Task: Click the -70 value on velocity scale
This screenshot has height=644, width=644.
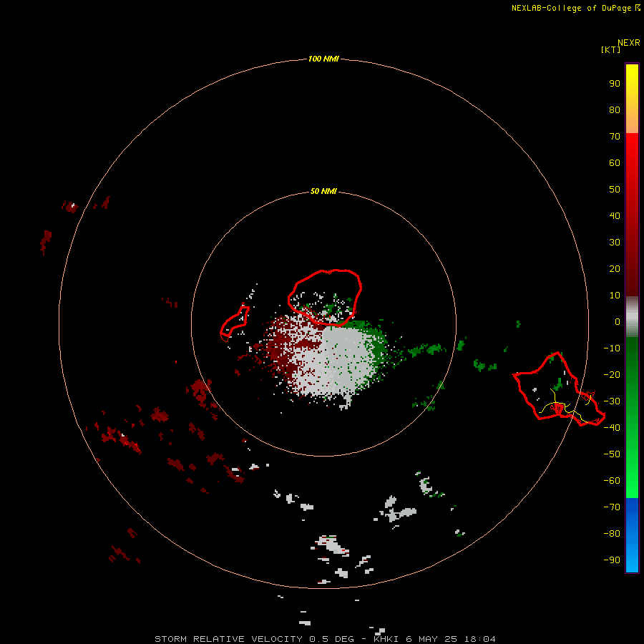Action: [x=612, y=507]
